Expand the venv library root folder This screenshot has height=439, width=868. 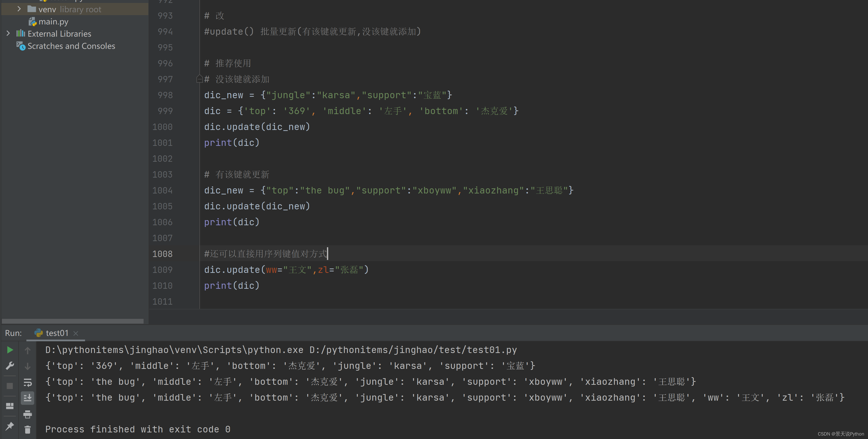tap(19, 9)
